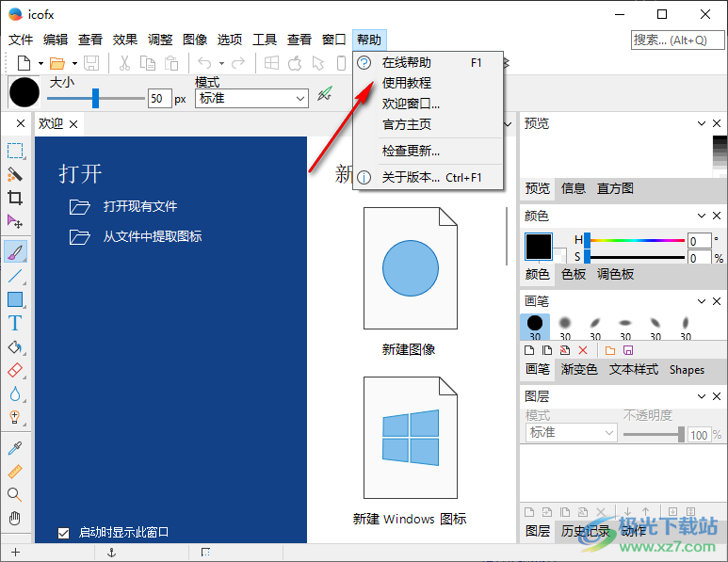
Task: Click the paste toolbar icon
Action: pyautogui.click(x=171, y=63)
